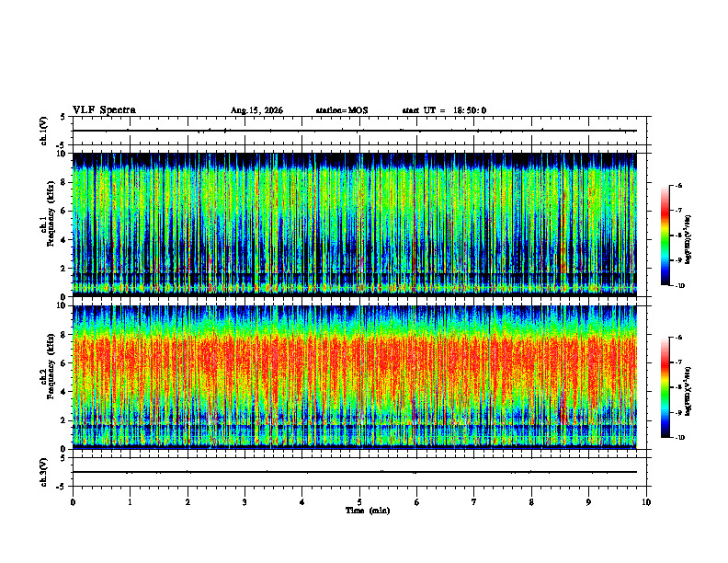Click the ch.1(V) waveform trace line
This screenshot has height=563, width=728.
[355, 131]
